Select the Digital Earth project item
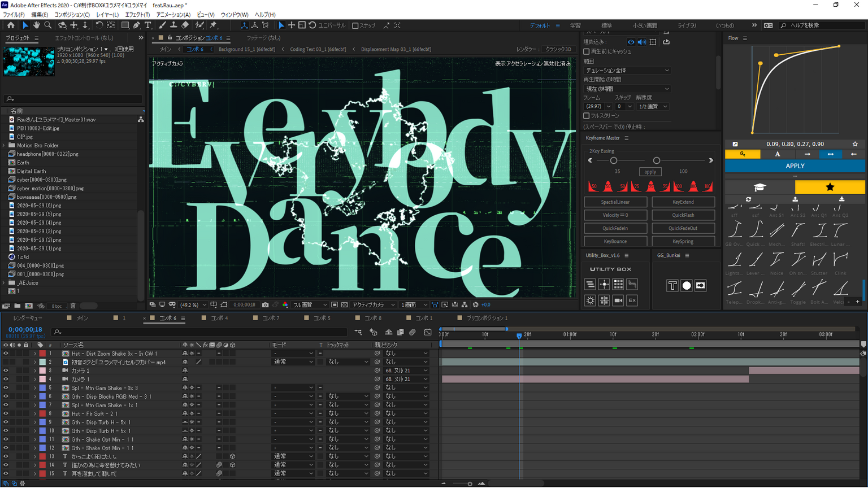Image resolution: width=868 pixels, height=488 pixels. (x=32, y=171)
